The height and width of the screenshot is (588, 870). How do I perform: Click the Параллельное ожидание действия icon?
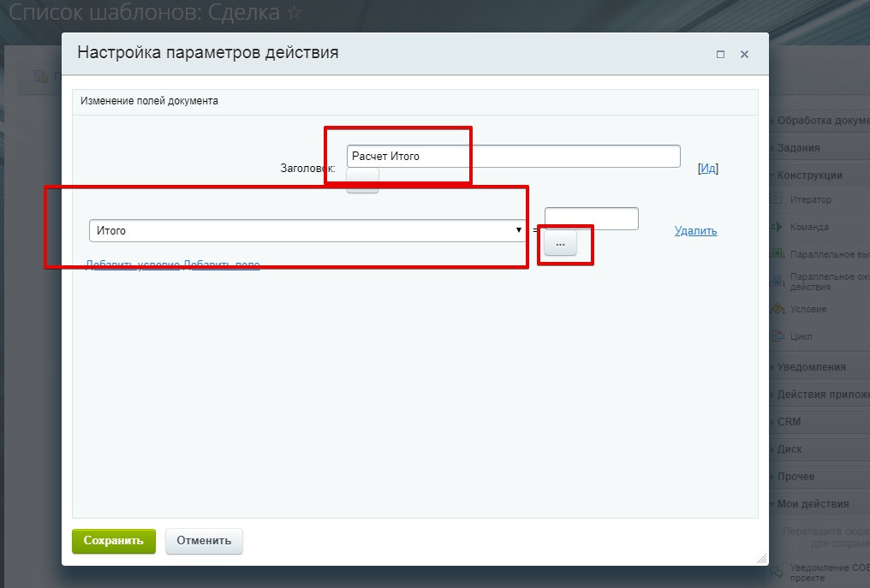(x=778, y=282)
